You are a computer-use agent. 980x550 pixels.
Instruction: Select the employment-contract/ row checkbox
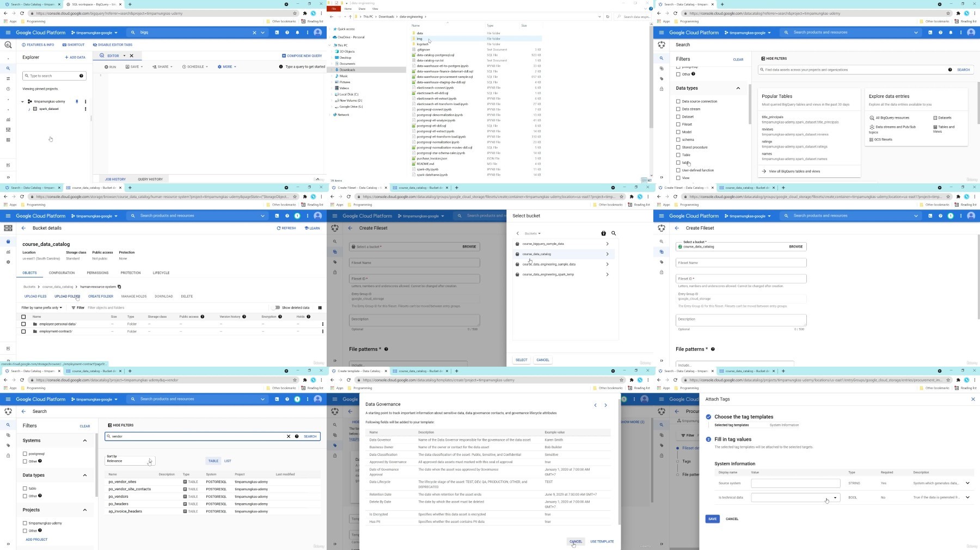pyautogui.click(x=23, y=331)
